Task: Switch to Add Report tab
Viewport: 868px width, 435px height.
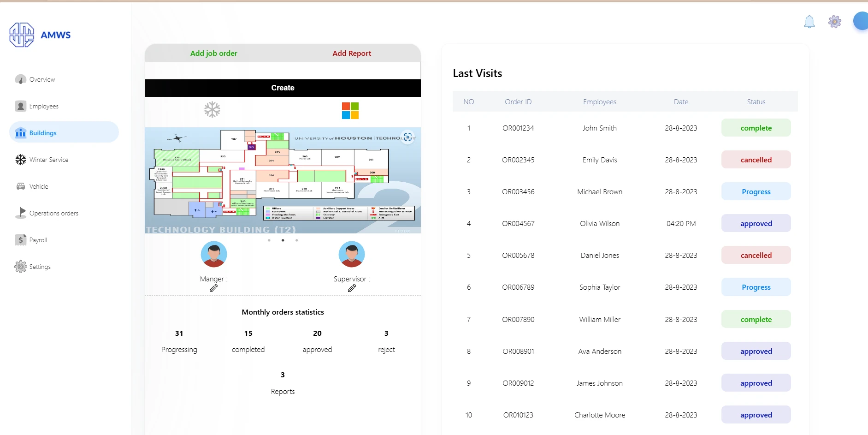Action: (x=352, y=54)
